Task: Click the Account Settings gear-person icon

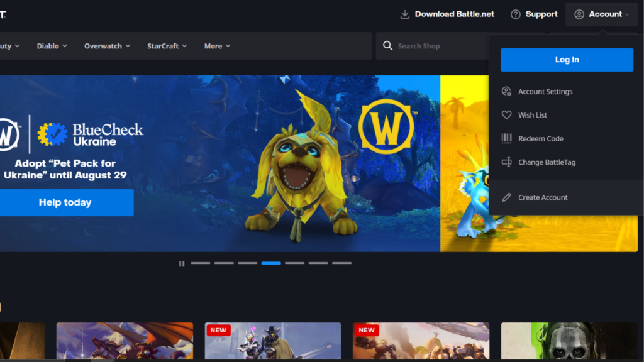Action: 506,92
